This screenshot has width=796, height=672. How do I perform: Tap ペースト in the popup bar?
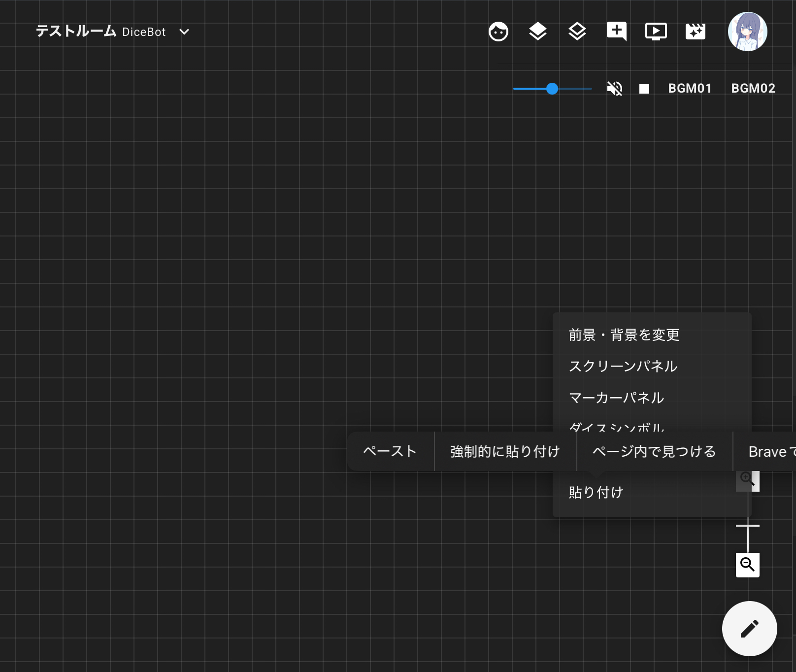coord(390,451)
